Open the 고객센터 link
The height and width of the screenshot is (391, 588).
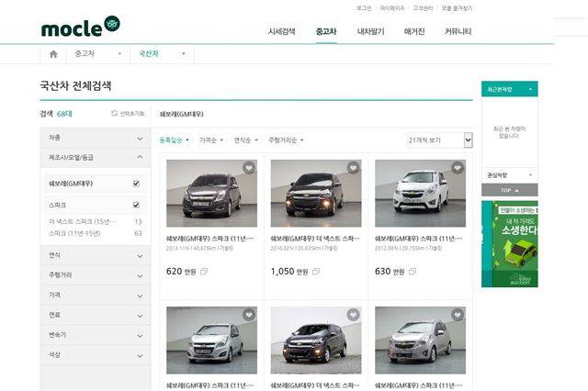coord(423,8)
